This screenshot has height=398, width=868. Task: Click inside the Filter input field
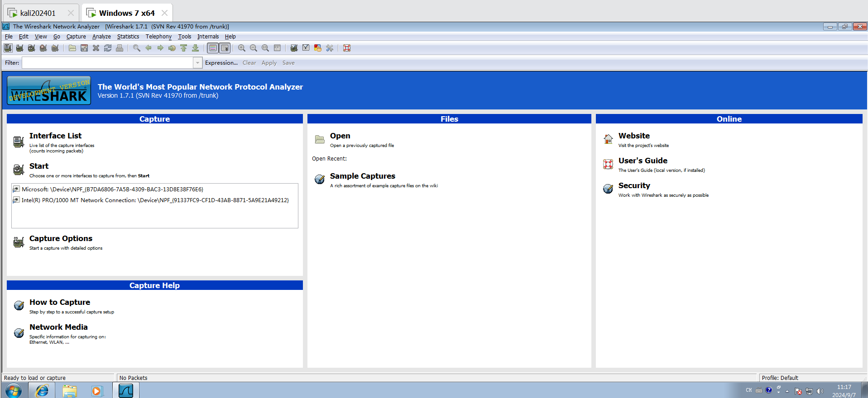[108, 63]
